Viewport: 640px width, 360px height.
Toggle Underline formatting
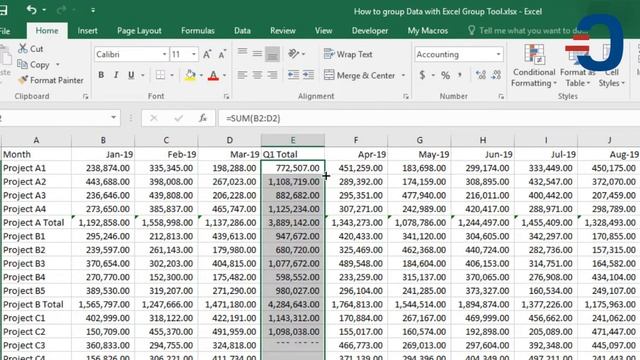[x=131, y=75]
